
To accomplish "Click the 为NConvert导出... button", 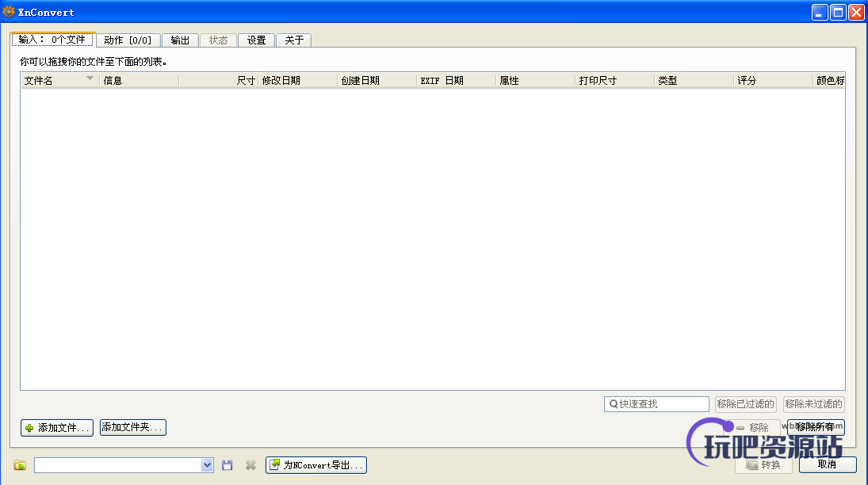I will [x=316, y=465].
